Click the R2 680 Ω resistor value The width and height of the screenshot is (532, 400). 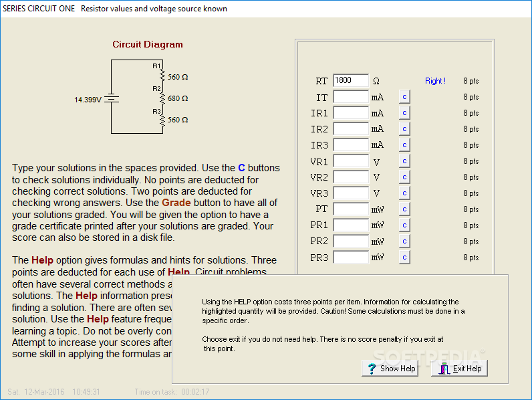[x=178, y=98]
